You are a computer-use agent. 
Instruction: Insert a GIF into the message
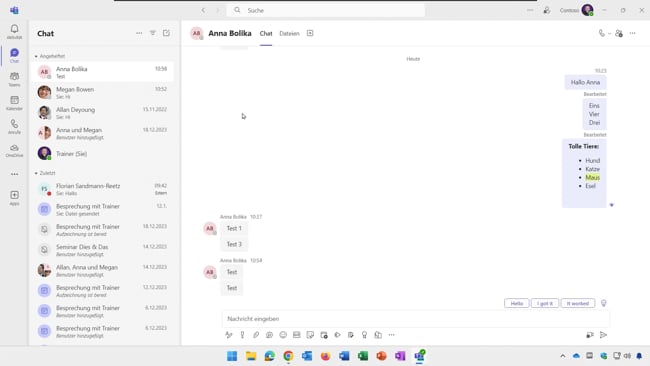(296, 335)
